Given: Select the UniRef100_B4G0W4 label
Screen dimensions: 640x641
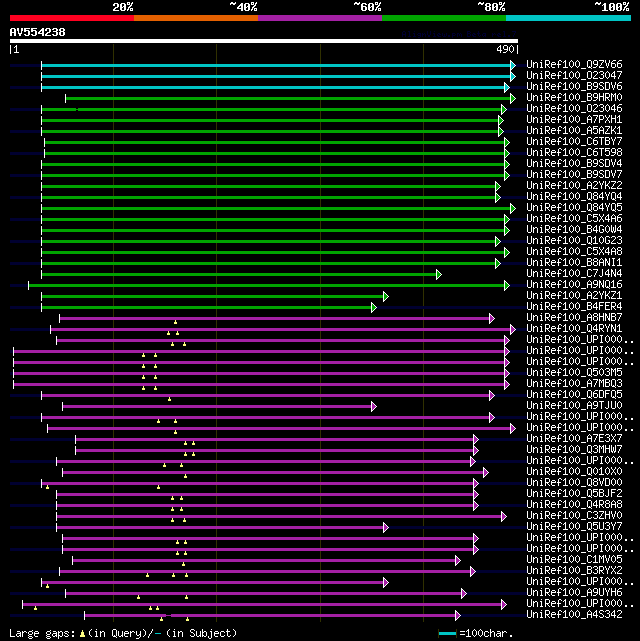Looking at the screenshot, I should [x=574, y=229].
